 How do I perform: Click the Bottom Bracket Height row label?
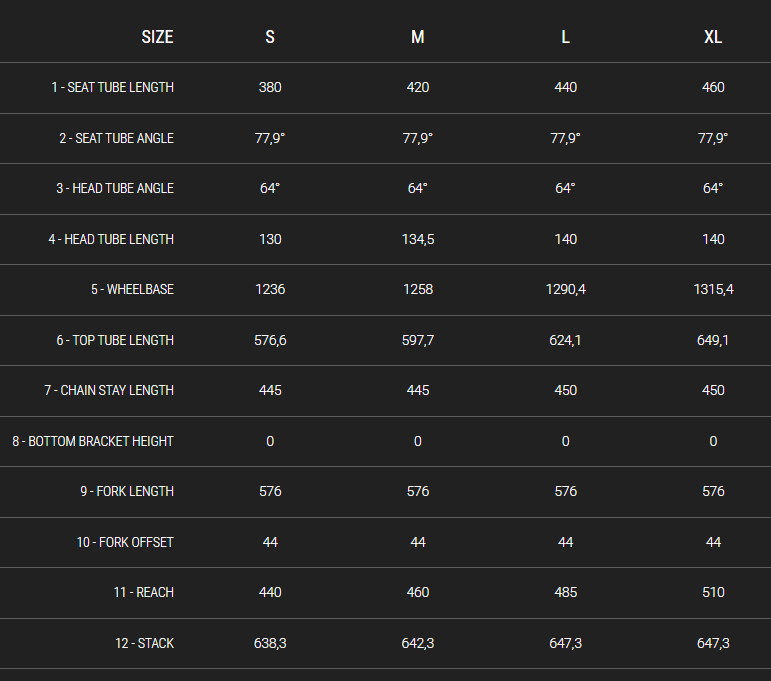pos(93,441)
